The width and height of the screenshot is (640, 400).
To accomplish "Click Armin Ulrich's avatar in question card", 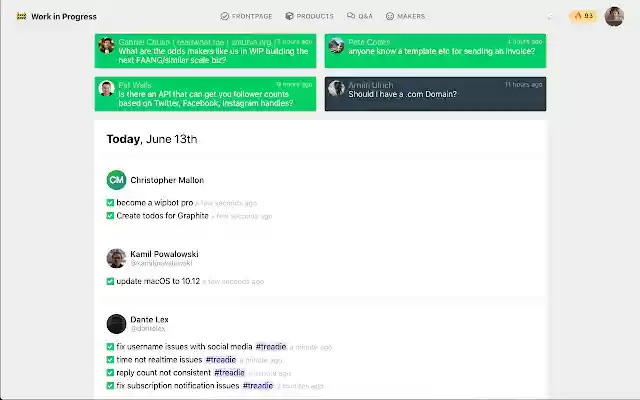I will 336,89.
